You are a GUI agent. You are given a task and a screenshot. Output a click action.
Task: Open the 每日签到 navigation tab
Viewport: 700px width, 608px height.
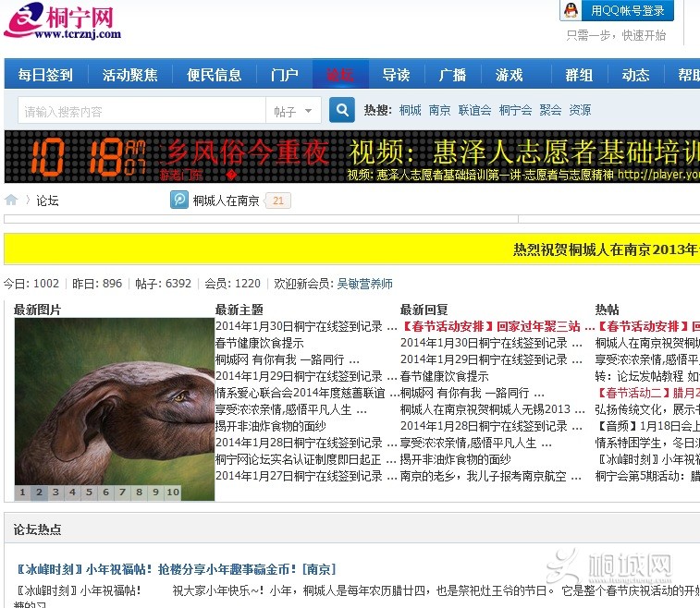(45, 75)
